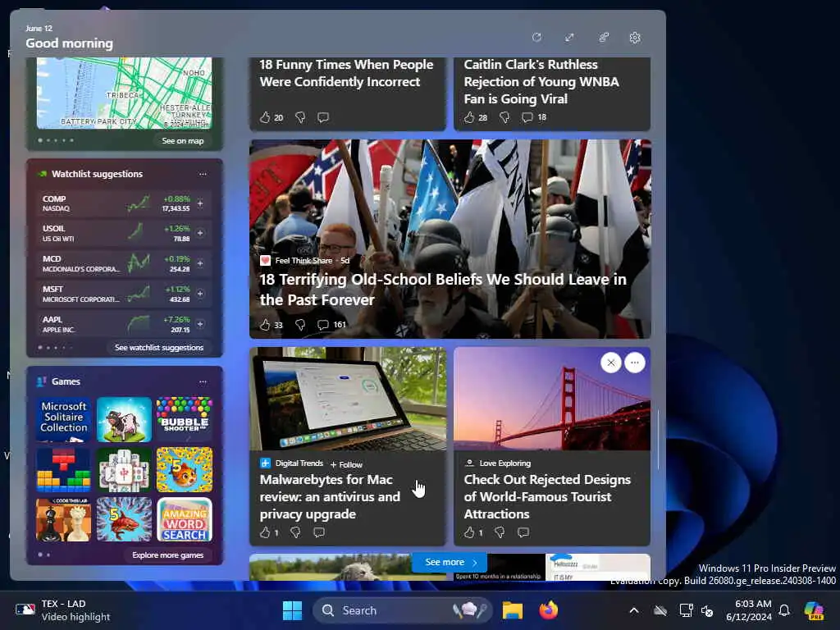The width and height of the screenshot is (840, 630).
Task: Launch the orange fish game tile
Action: coord(185,470)
